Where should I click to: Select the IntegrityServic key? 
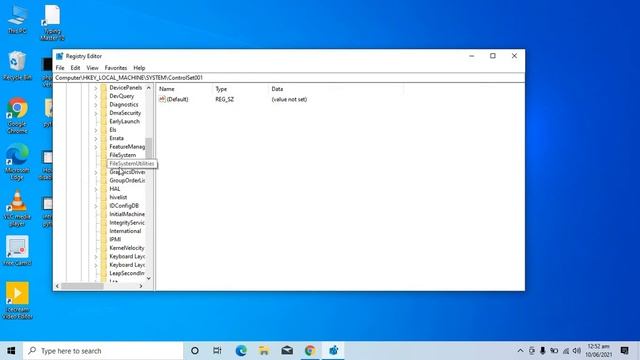click(127, 222)
